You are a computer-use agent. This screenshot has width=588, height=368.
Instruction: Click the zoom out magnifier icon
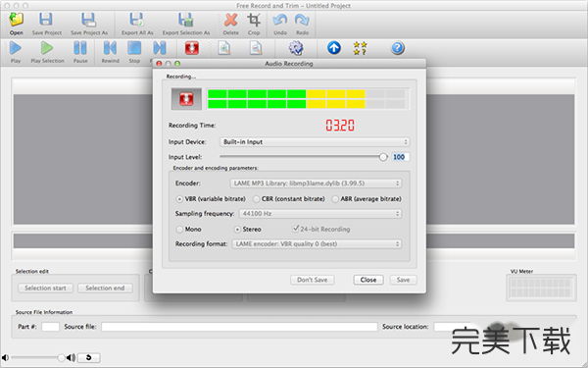(256, 48)
